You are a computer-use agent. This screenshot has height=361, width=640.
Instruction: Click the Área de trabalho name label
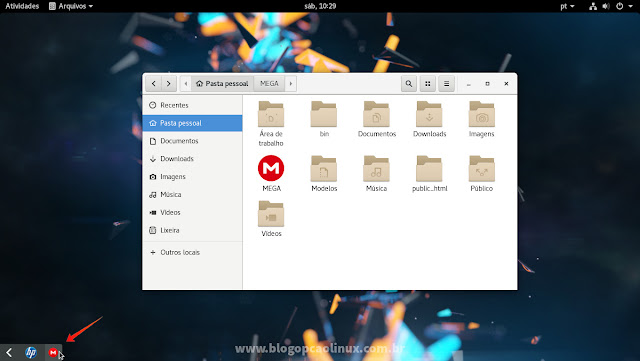(x=271, y=138)
